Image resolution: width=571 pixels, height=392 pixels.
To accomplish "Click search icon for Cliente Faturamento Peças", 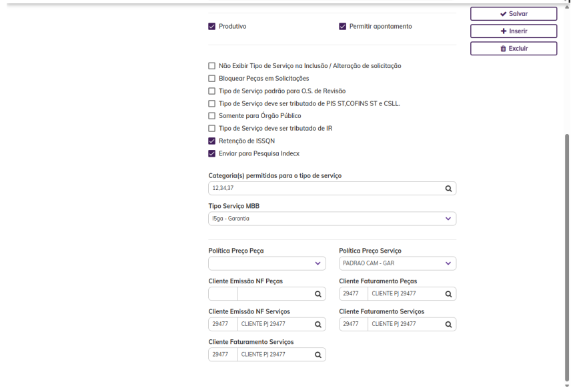I will coord(448,293).
